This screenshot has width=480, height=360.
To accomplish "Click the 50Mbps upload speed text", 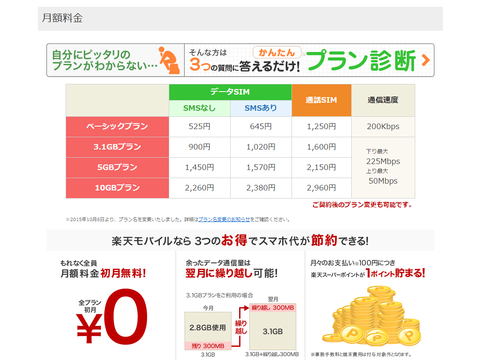I will click(383, 181).
